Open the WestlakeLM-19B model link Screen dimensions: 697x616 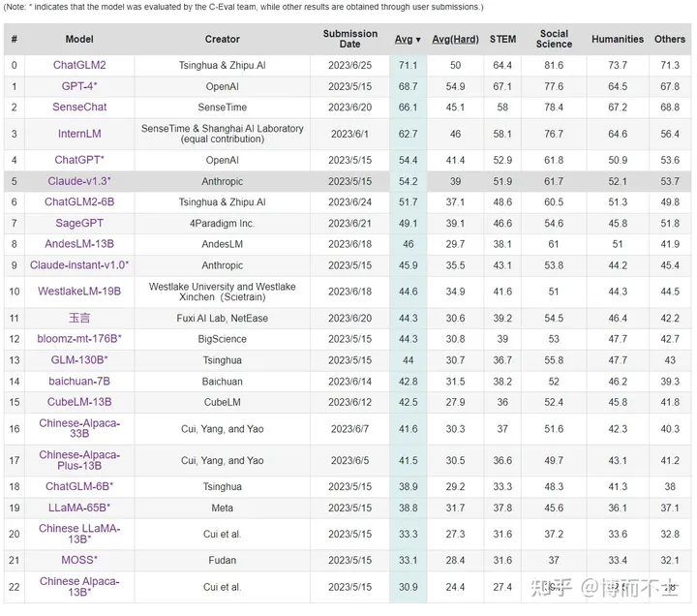[79, 292]
